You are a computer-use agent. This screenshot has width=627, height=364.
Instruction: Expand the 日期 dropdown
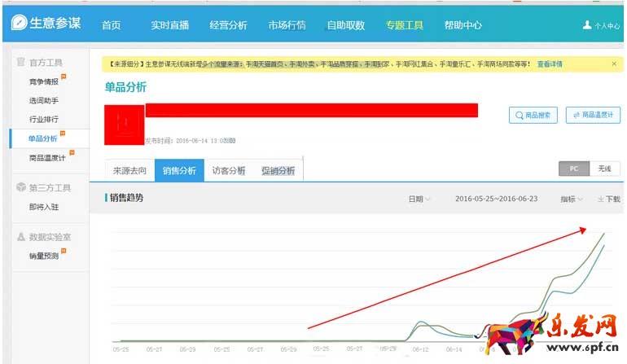(419, 199)
